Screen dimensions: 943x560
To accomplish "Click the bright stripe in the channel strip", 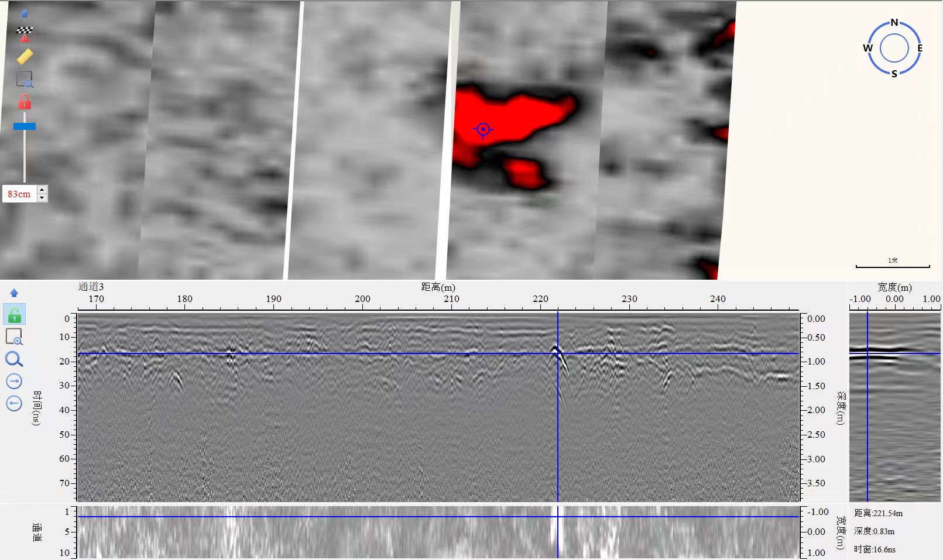I will [x=554, y=531].
